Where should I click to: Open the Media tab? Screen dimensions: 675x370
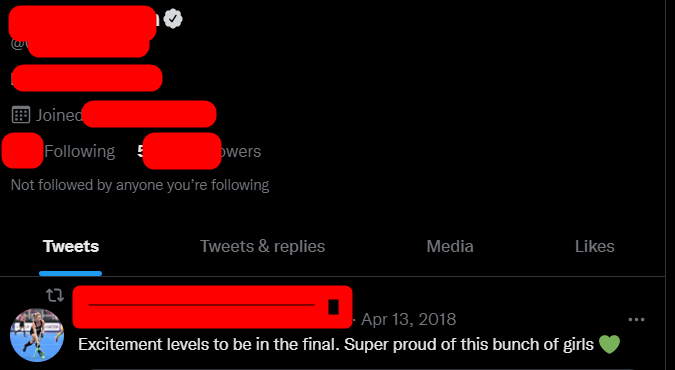[x=450, y=246]
